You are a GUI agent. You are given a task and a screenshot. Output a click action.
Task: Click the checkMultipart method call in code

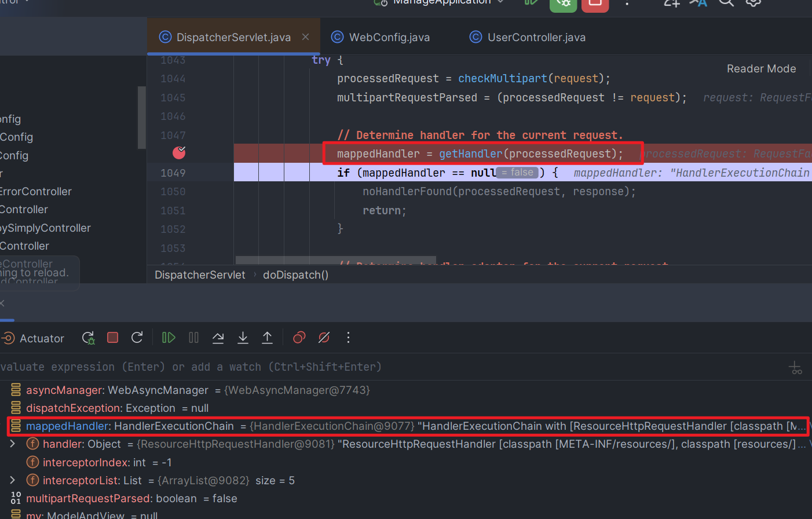pyautogui.click(x=502, y=78)
